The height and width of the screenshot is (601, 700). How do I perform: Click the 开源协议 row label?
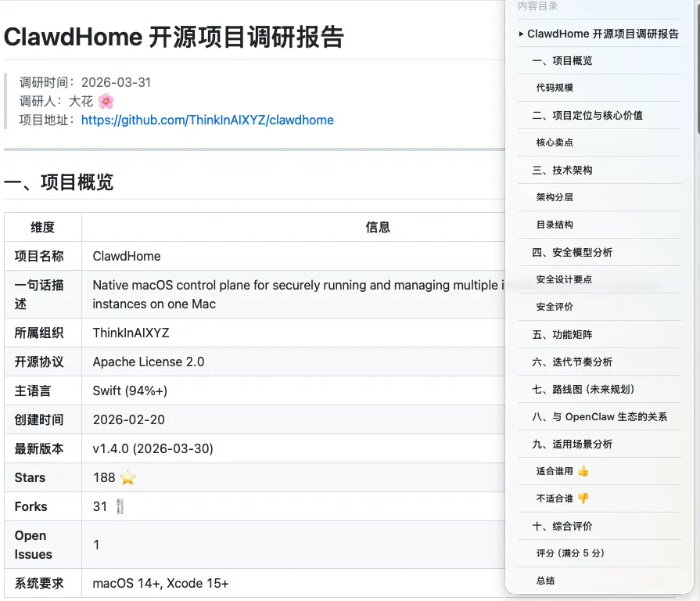pyautogui.click(x=39, y=362)
